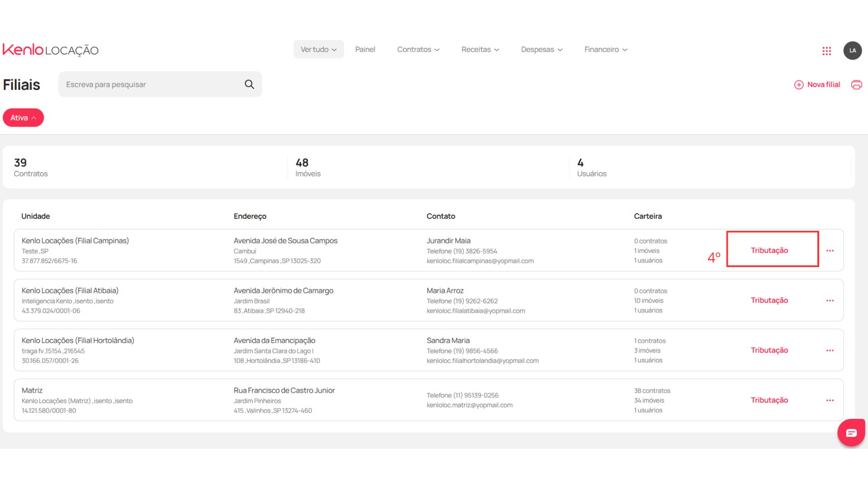Click the LA user avatar
Viewport: 868px width, 488px height.
click(852, 51)
